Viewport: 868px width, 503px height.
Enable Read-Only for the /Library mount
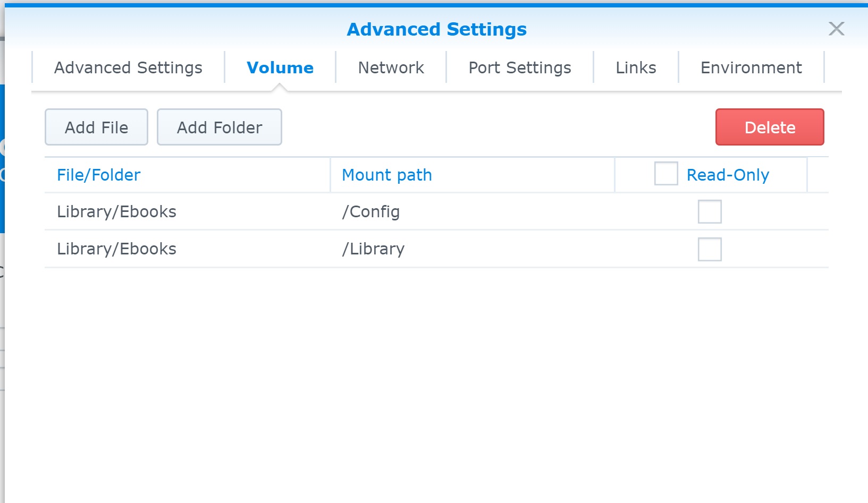[x=710, y=249]
